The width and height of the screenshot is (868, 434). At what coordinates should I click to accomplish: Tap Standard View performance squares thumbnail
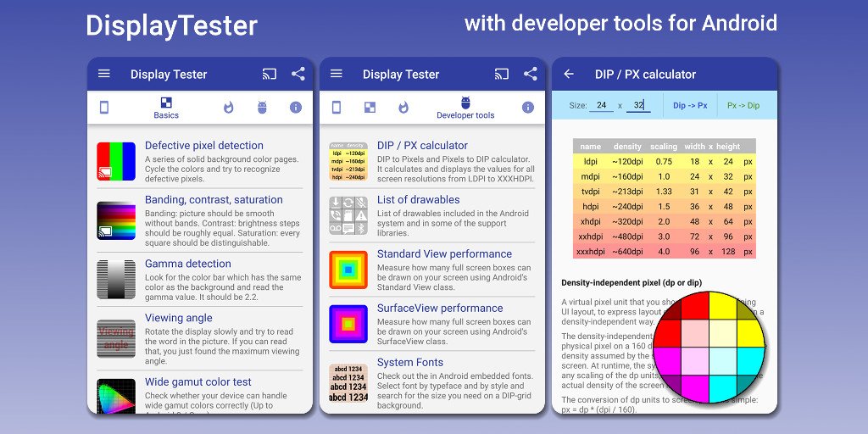pyautogui.click(x=348, y=270)
